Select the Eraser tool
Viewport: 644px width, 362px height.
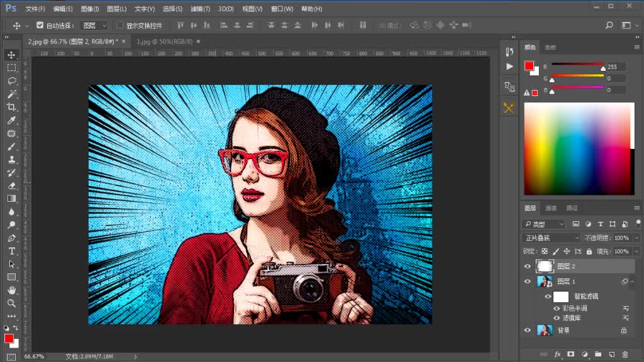11,186
